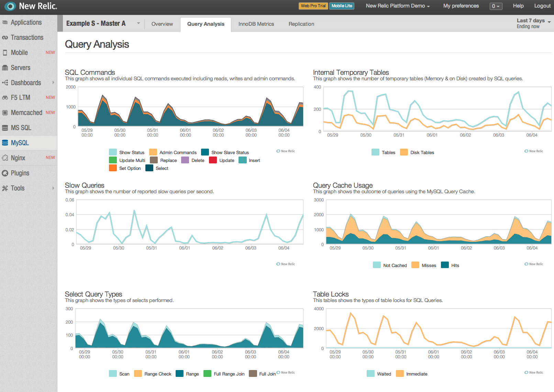Toggle Full Range Join legend swatch
Screen dimensions: 554x392
[x=207, y=373]
